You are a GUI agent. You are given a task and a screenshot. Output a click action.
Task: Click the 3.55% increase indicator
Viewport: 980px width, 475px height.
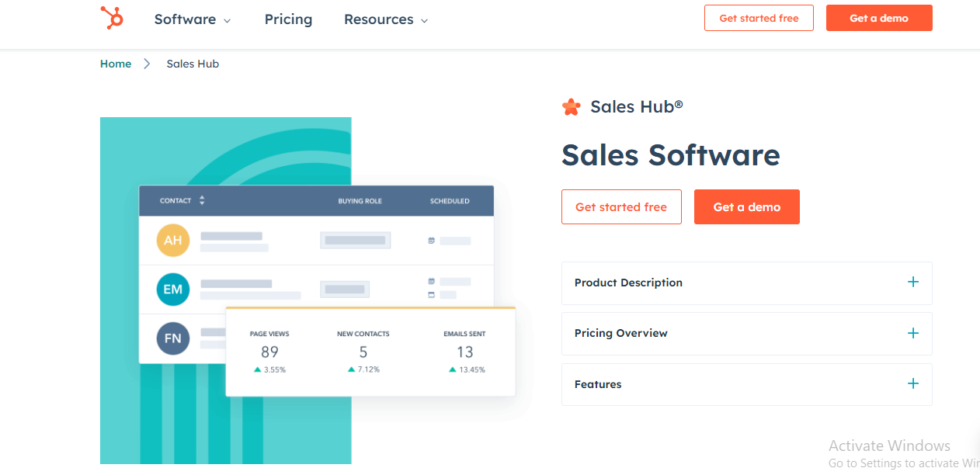269,369
